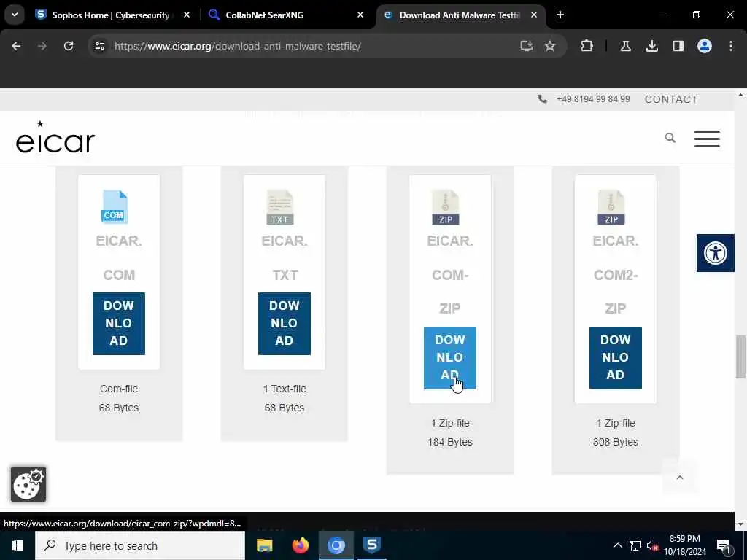Open the Chrome profile avatar

coord(705,46)
